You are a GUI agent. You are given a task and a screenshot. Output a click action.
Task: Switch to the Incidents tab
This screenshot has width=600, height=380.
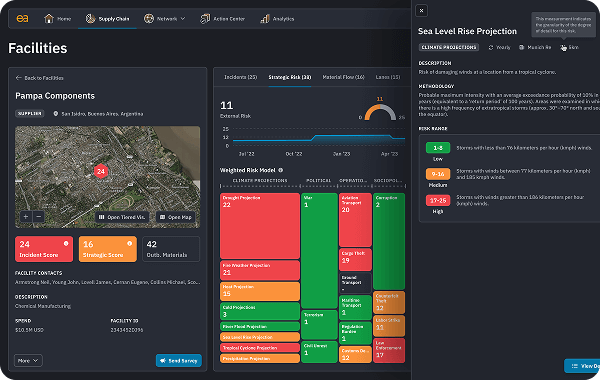click(x=240, y=77)
